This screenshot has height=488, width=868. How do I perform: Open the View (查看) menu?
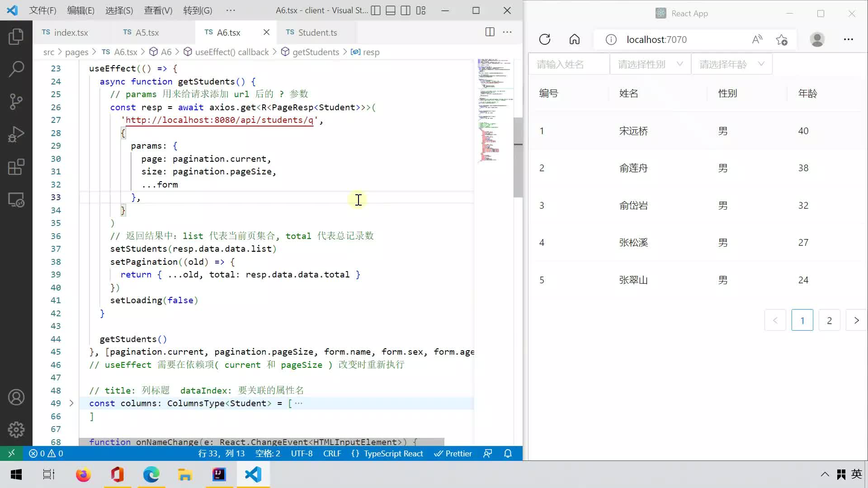[158, 10]
